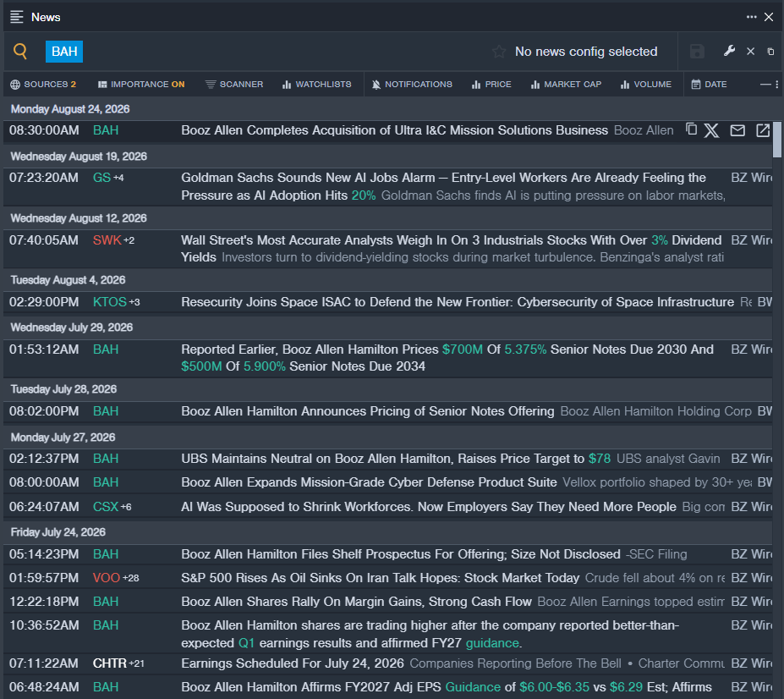Open the Scanner filter
This screenshot has height=699, width=784.
pos(234,85)
